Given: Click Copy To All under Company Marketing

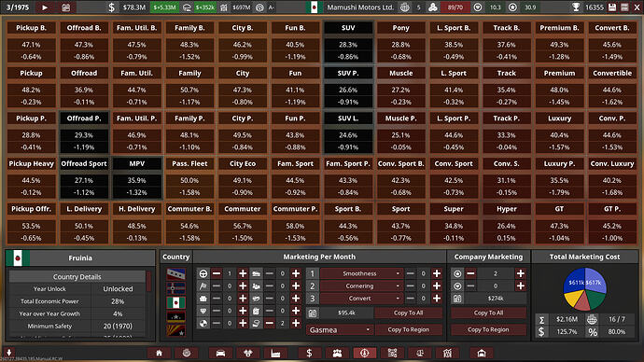Looking at the screenshot, I should [x=488, y=313].
